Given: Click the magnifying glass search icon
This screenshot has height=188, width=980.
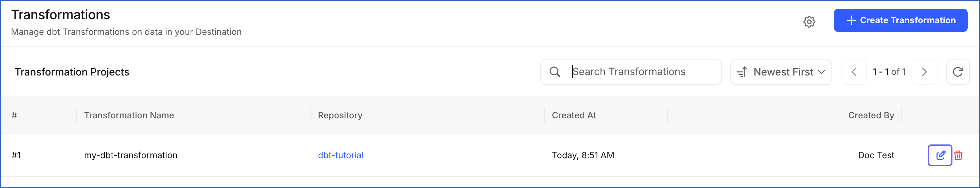Looking at the screenshot, I should 555,72.
